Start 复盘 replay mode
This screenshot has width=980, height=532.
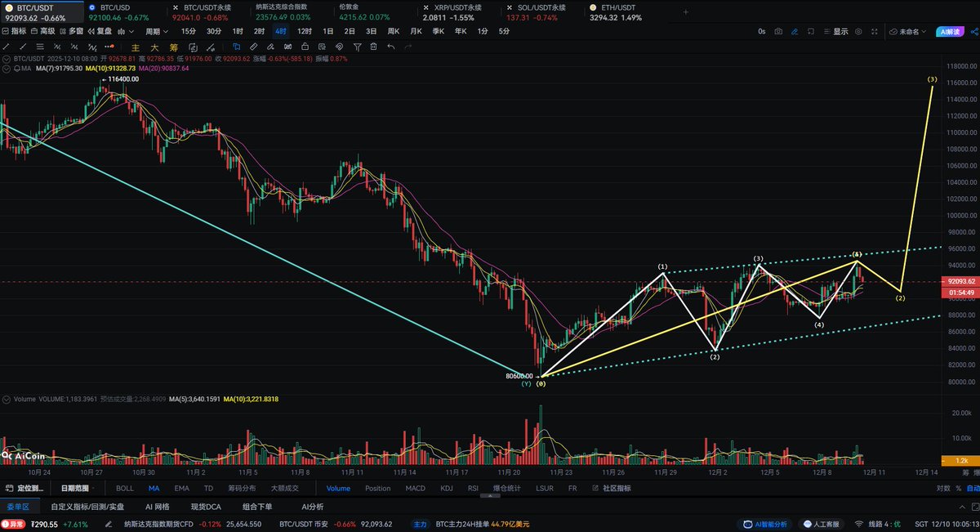coord(100,31)
